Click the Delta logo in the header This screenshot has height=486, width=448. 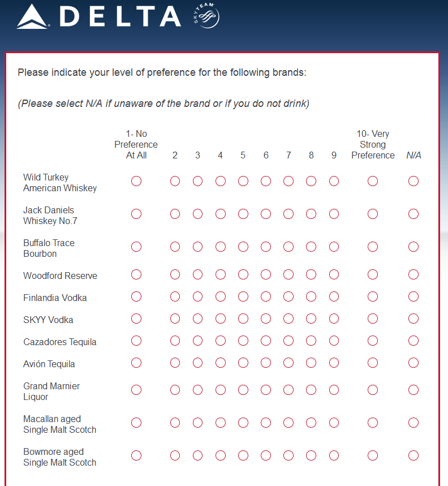point(99,16)
